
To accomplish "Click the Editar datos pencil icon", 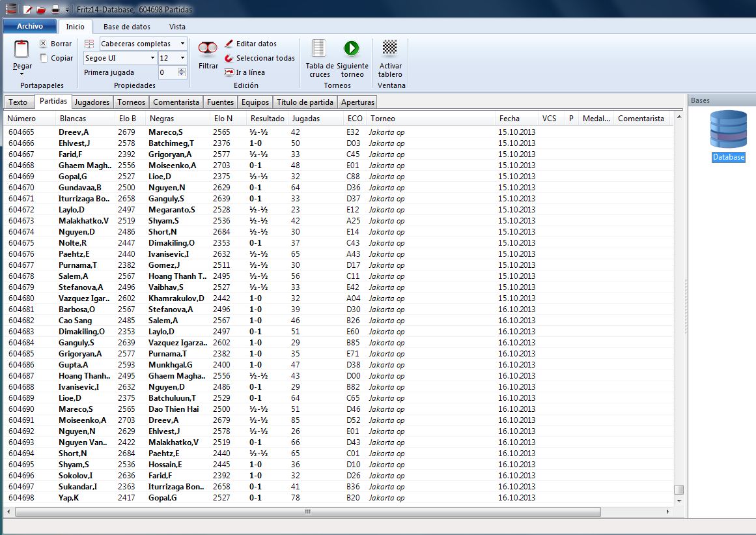I will [x=229, y=44].
